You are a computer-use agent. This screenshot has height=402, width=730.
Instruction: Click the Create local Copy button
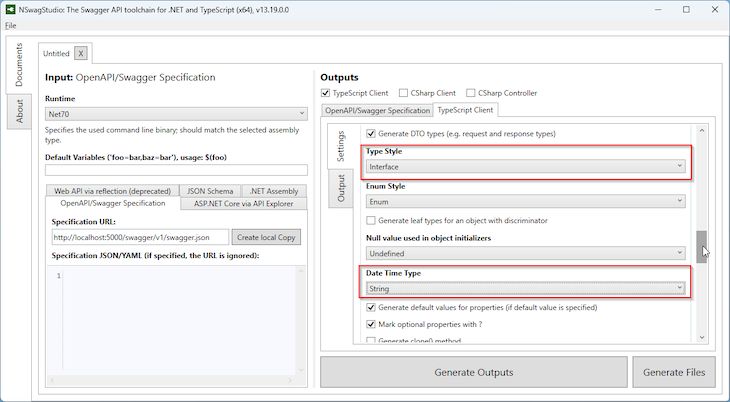coord(266,237)
